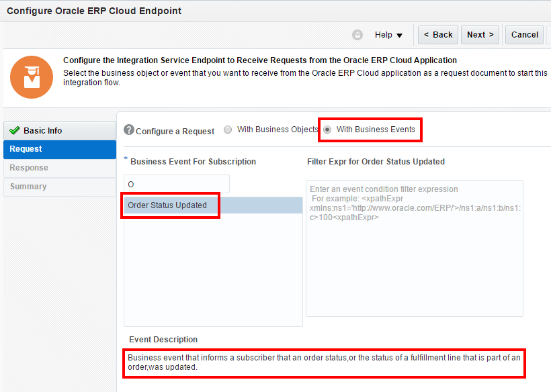Select the With Business Objects radio button
551x392 pixels.
coord(228,130)
